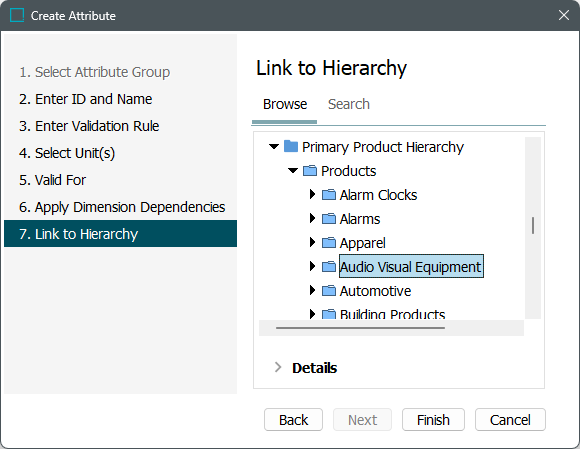Click the vertical scrollbar thumb in hierarchy tree

click(x=533, y=225)
